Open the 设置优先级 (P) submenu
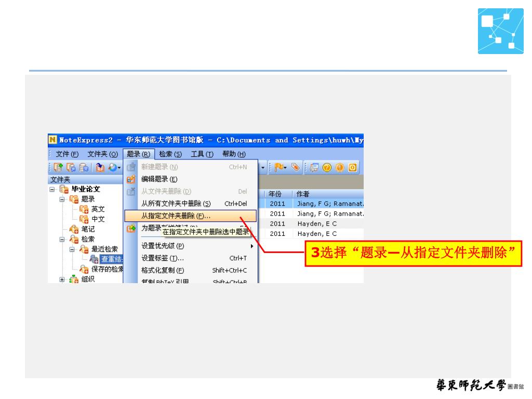 coord(190,246)
